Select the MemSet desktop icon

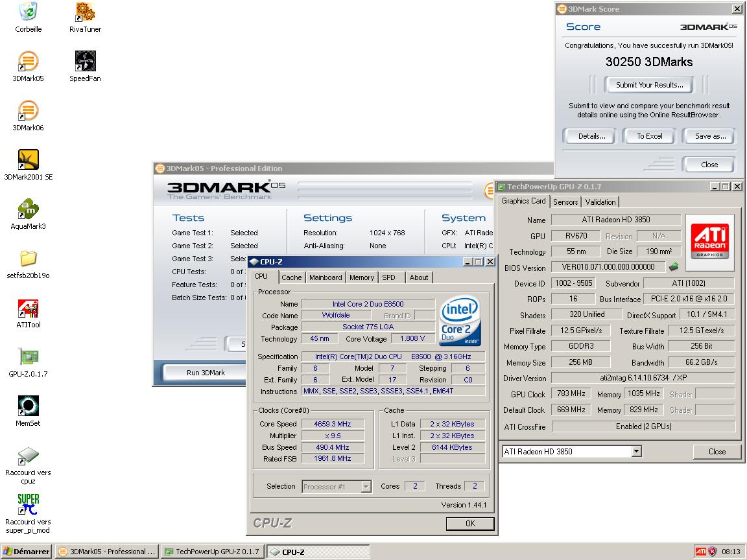(28, 406)
